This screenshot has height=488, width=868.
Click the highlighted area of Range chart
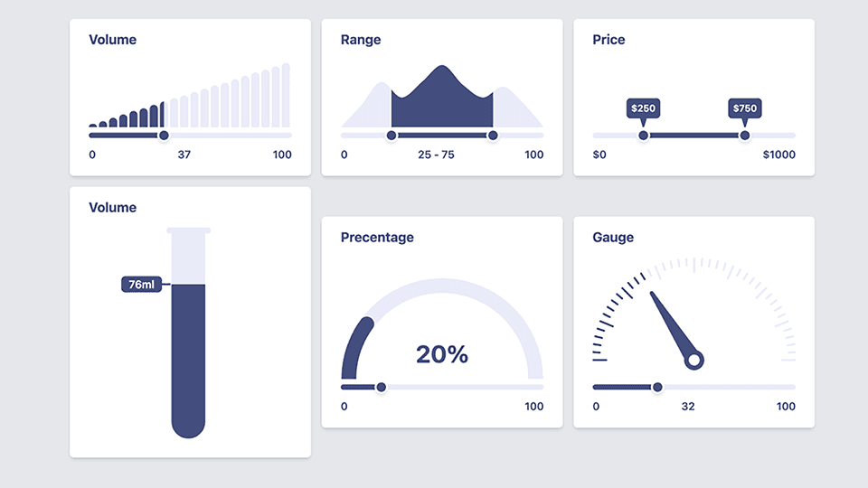point(442,104)
